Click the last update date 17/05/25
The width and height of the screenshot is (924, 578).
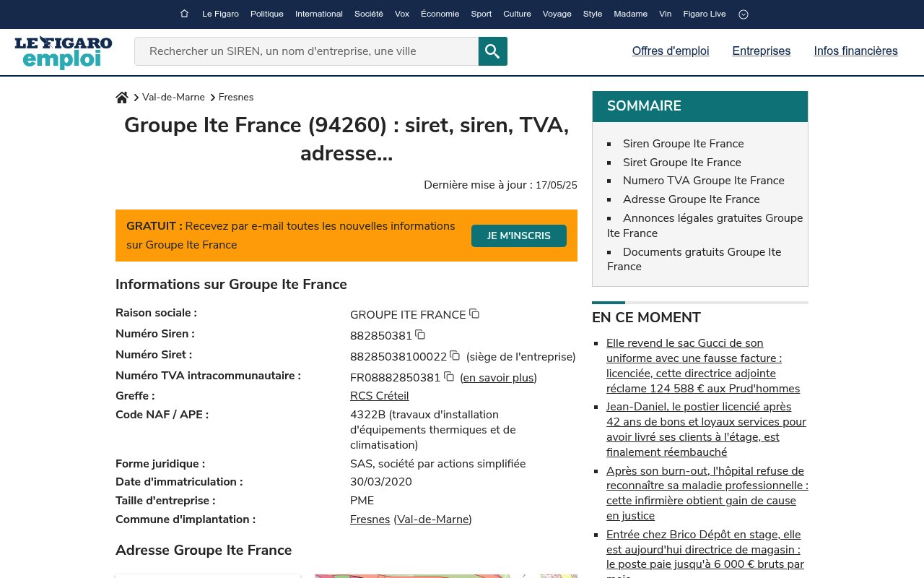557,185
